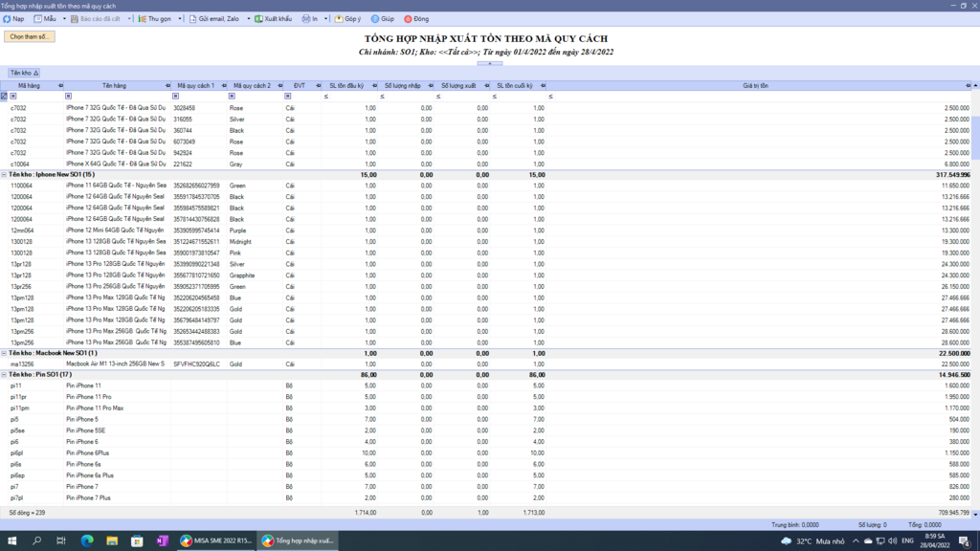
Task: Pin the Số lượng xuất column
Action: pos(487,85)
